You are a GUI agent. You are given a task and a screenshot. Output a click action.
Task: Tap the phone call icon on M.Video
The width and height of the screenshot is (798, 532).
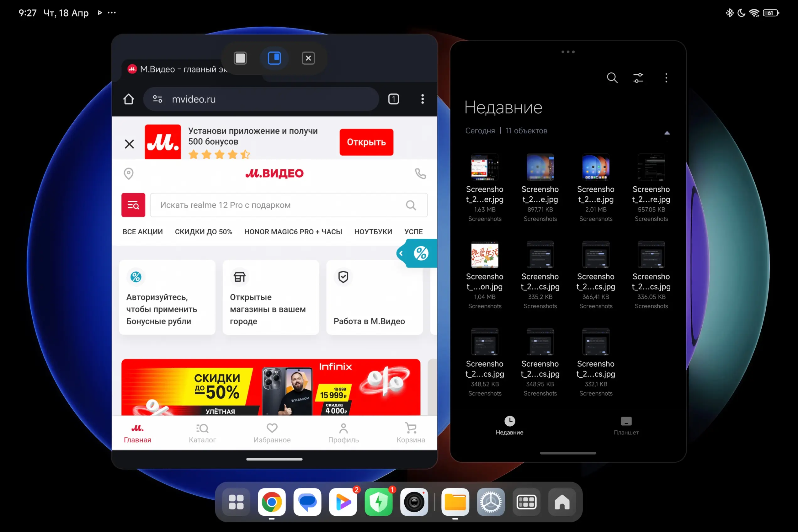pyautogui.click(x=420, y=173)
